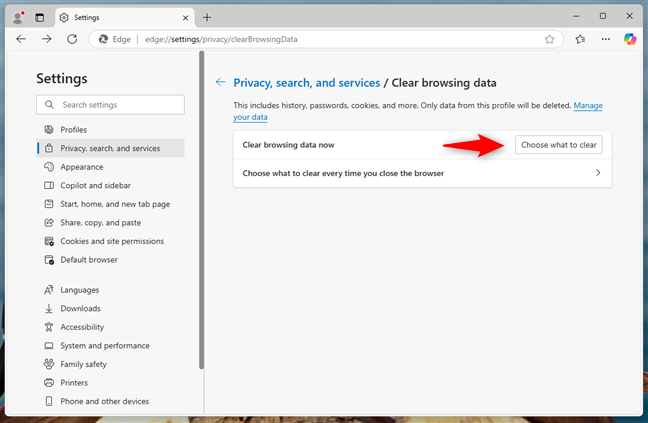Open Profiles settings
The width and height of the screenshot is (648, 423).
110,130
